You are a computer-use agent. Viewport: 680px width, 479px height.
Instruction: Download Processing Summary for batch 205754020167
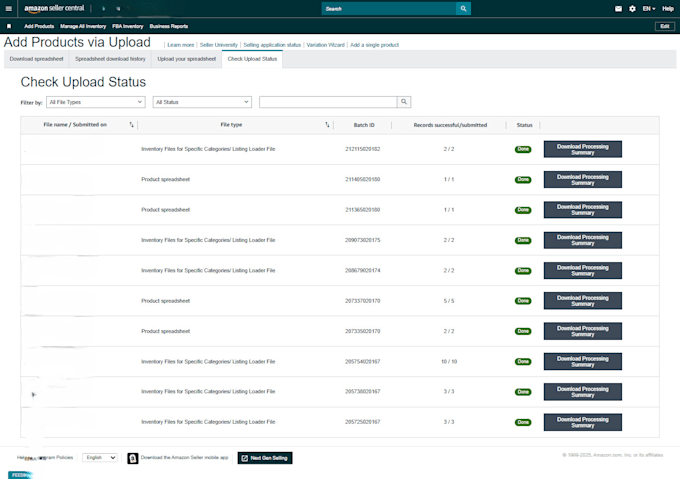[x=582, y=362]
